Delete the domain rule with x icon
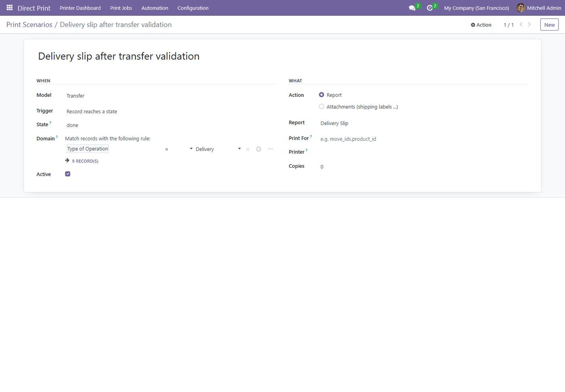 click(248, 149)
